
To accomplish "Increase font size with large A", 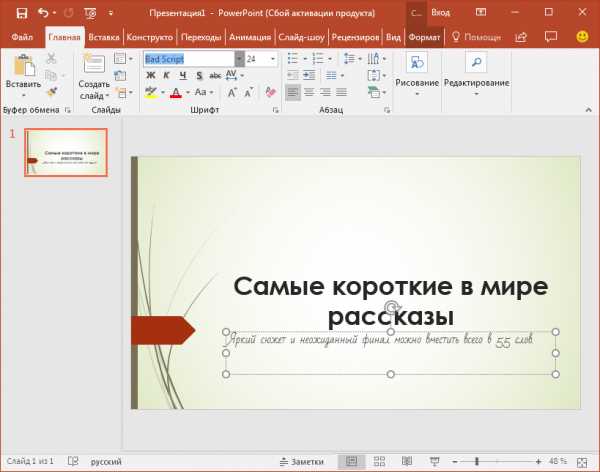I will (232, 92).
